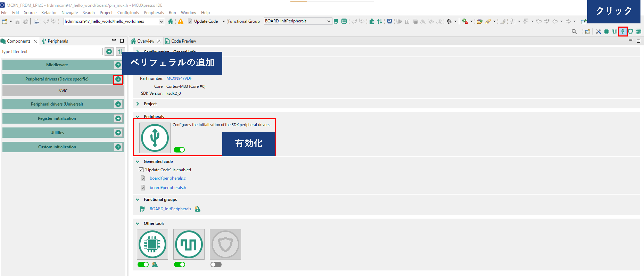Enable the TEE security tool toggle
This screenshot has width=644, height=276.
coord(216,264)
